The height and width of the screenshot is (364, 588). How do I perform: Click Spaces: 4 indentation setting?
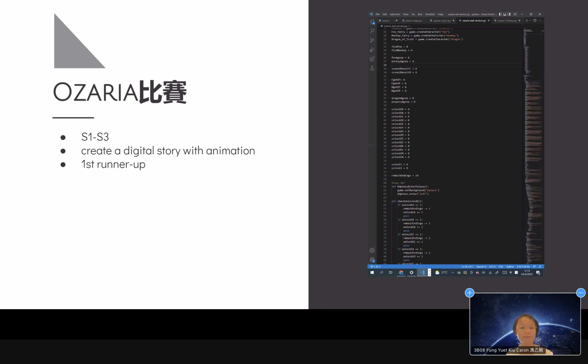[x=481, y=266]
